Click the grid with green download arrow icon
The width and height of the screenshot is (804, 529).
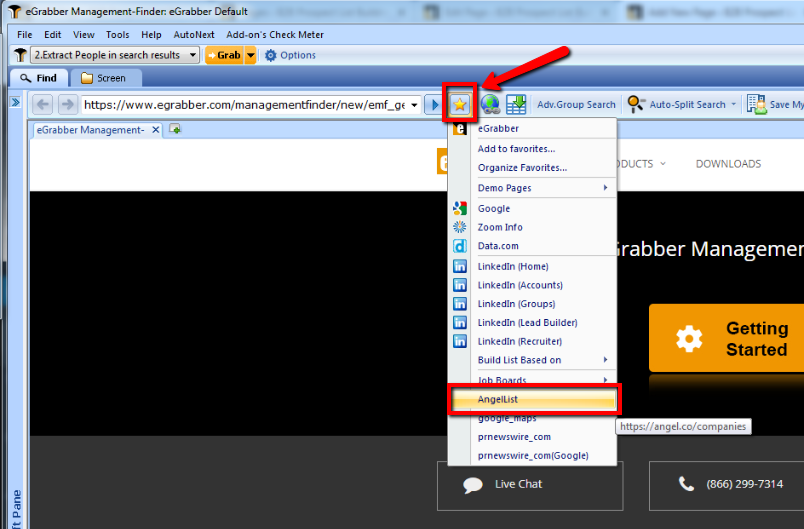pyautogui.click(x=516, y=105)
